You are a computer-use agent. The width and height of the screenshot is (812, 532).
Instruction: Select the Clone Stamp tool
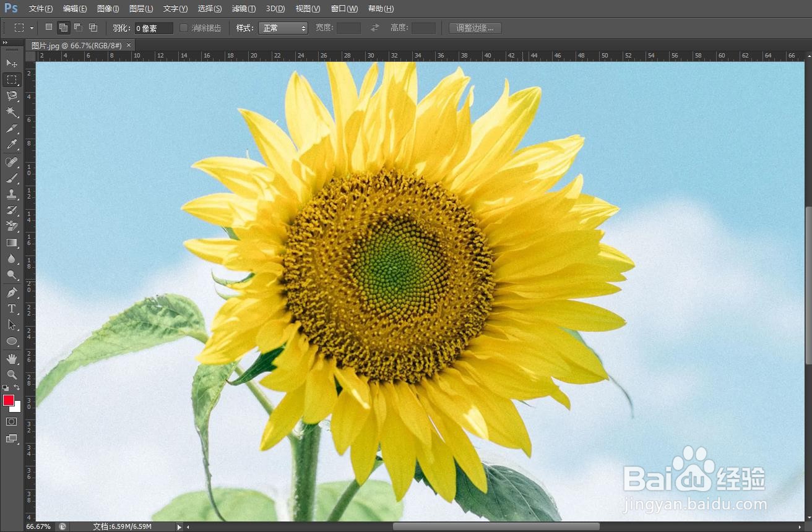coord(12,194)
